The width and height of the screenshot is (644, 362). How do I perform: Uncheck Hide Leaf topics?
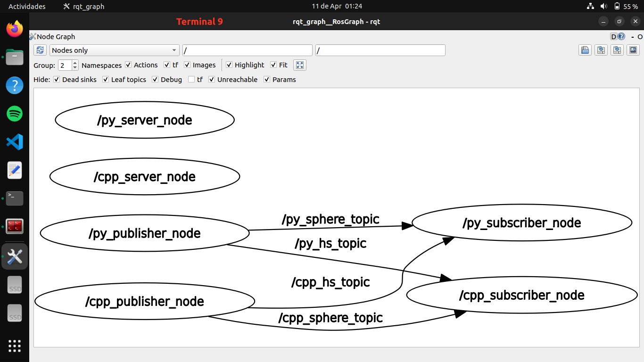[x=106, y=80]
